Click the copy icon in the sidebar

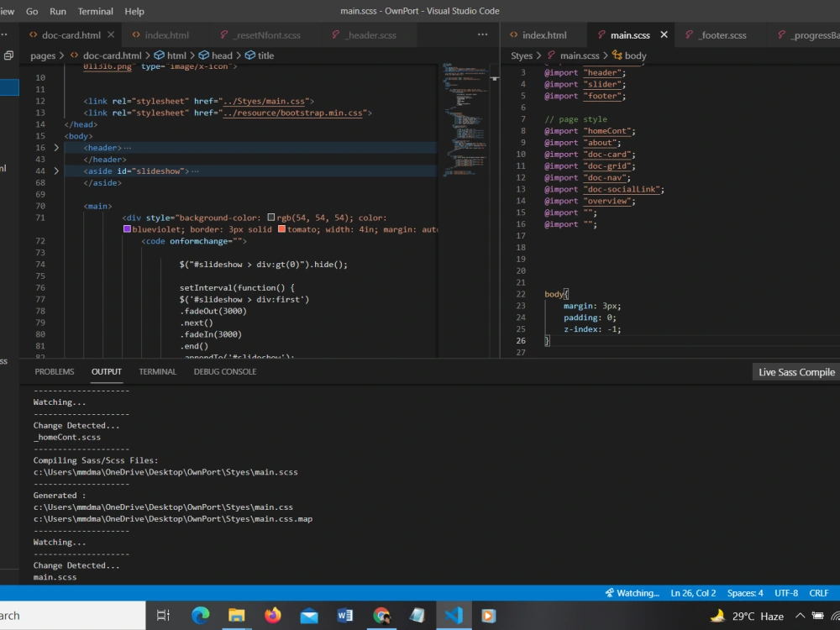pyautogui.click(x=8, y=55)
